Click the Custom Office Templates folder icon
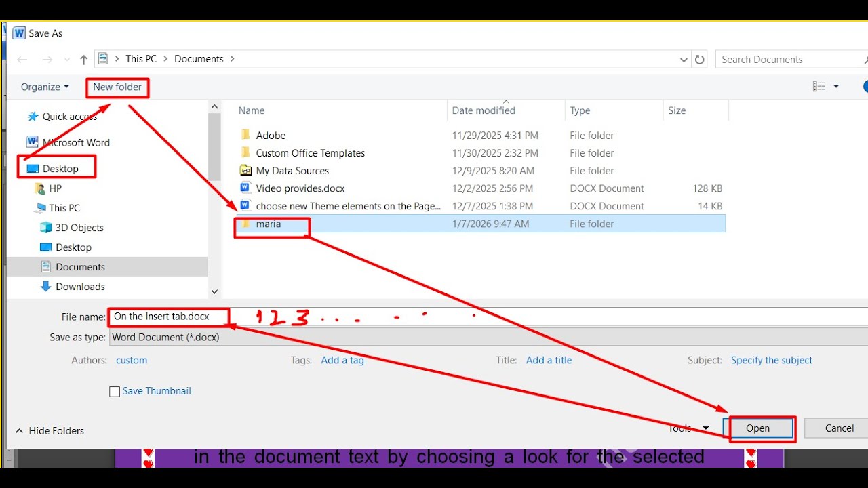Viewport: 868px width, 488px height. click(x=245, y=153)
